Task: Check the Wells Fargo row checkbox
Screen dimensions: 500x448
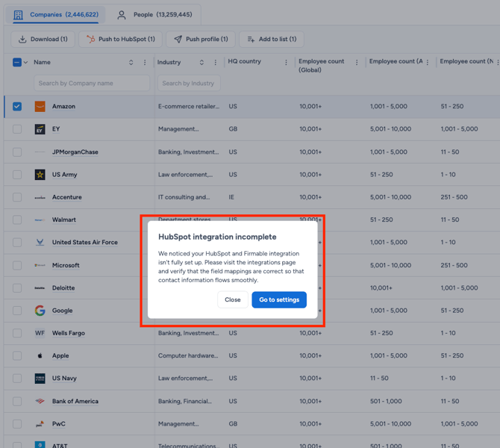Action: 17,333
